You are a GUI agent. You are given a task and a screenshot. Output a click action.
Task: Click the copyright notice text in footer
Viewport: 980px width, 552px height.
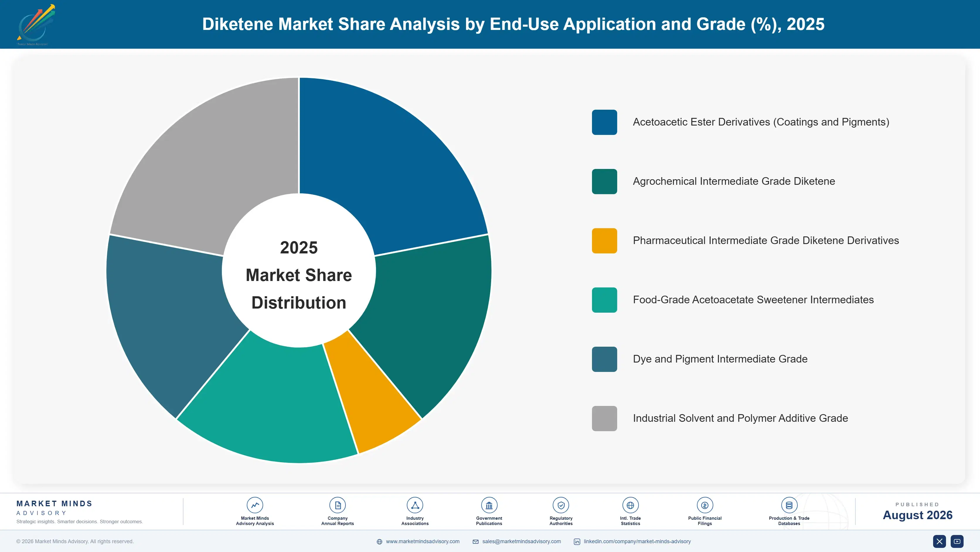pos(75,541)
